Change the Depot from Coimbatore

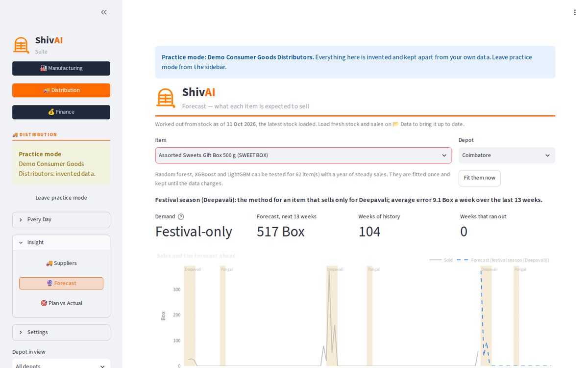point(507,155)
